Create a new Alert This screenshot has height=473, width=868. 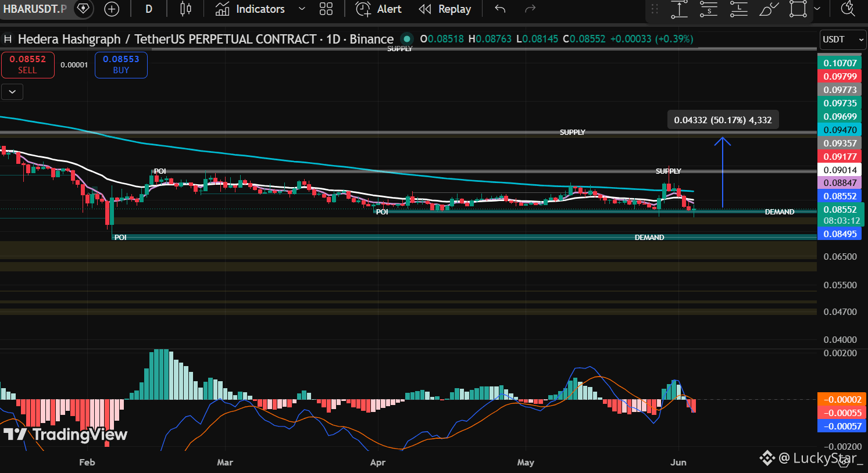378,9
